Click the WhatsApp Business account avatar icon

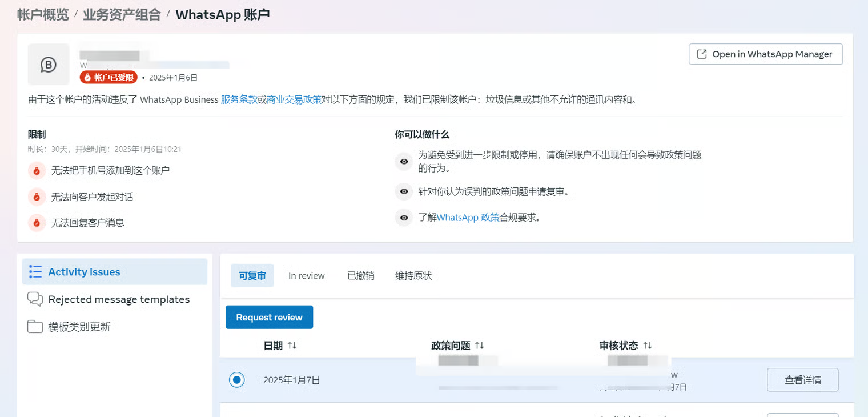coord(49,65)
